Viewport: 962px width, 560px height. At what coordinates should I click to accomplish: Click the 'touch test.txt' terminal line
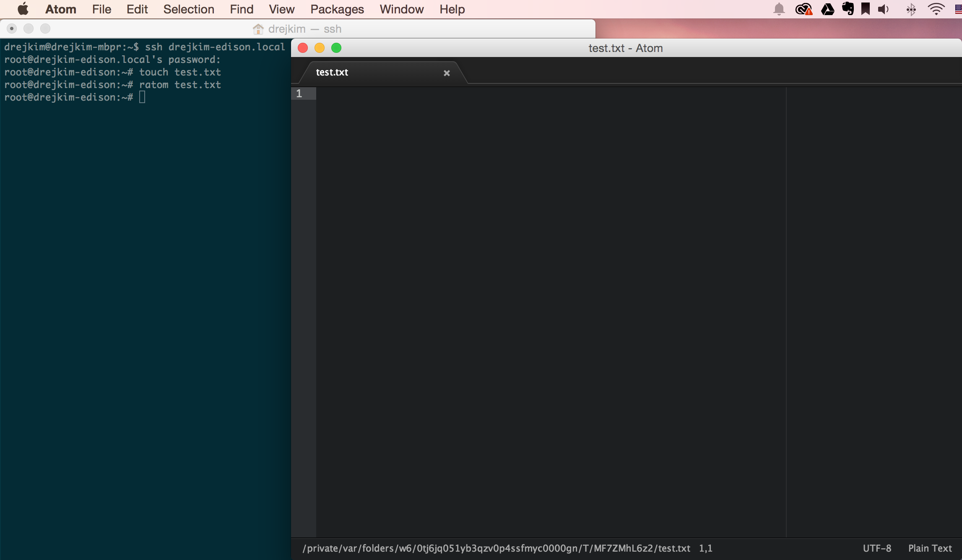[x=112, y=72]
